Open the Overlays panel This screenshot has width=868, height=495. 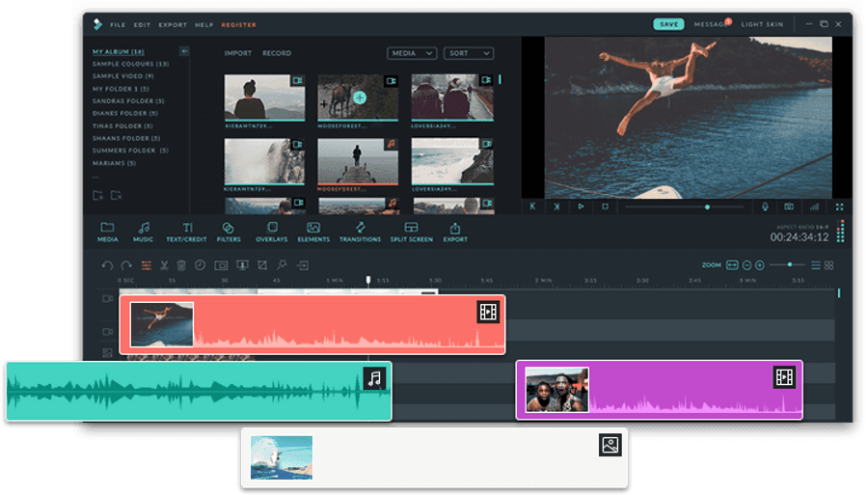coord(271,232)
